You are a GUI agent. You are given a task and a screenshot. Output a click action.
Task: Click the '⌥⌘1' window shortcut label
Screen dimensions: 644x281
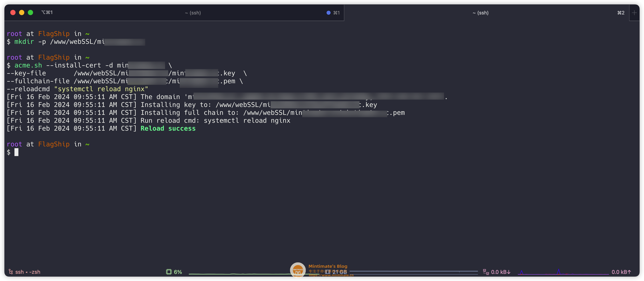tap(47, 12)
